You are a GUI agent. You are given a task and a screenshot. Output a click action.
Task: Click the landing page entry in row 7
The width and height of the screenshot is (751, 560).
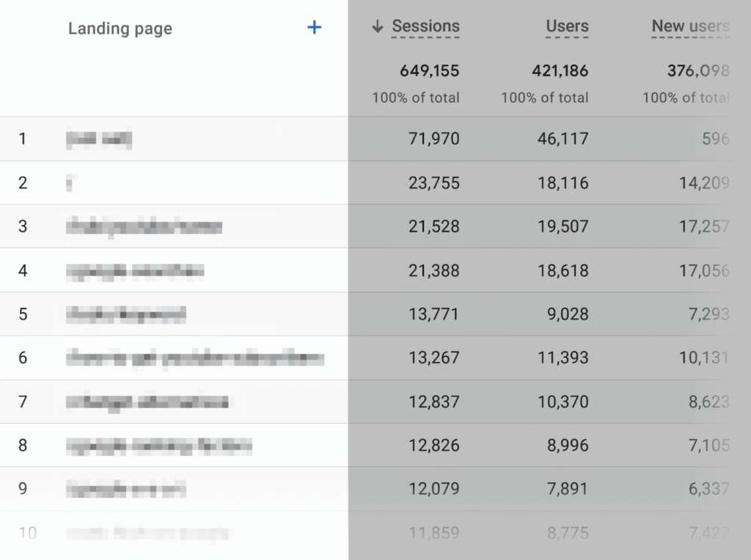click(147, 402)
